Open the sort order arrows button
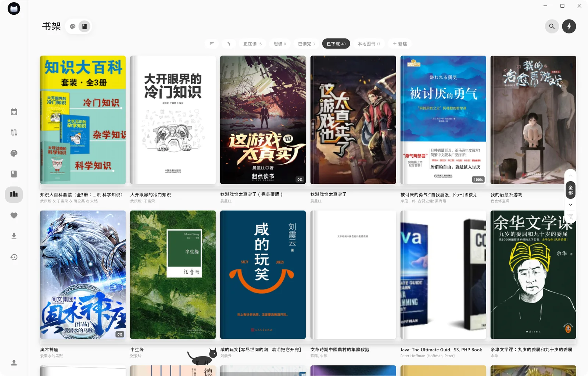The width and height of the screenshot is (588, 376). [229, 44]
